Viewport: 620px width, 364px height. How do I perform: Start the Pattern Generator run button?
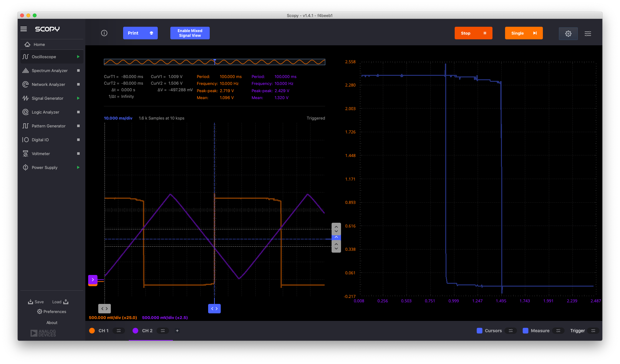[x=78, y=126]
